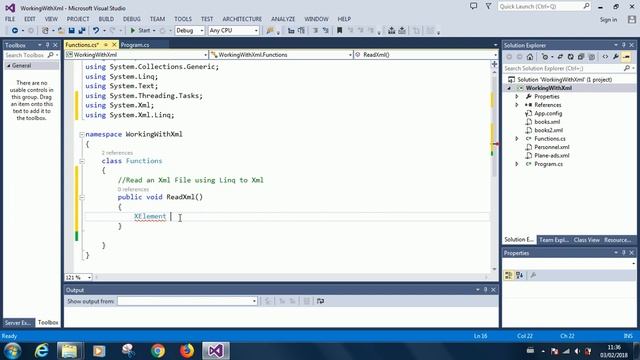This screenshot has height=360, width=640.
Task: Expand the References node in Solution Explorer
Action: click(517, 105)
